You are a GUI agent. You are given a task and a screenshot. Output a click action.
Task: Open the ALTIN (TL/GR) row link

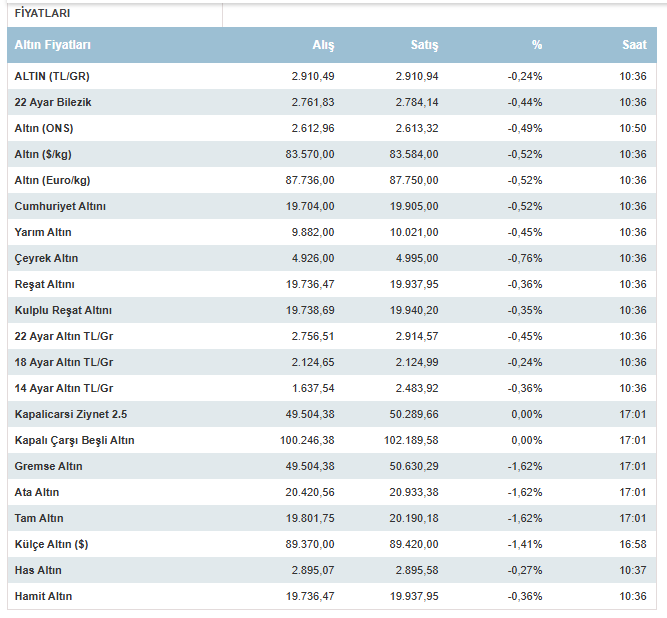point(52,76)
